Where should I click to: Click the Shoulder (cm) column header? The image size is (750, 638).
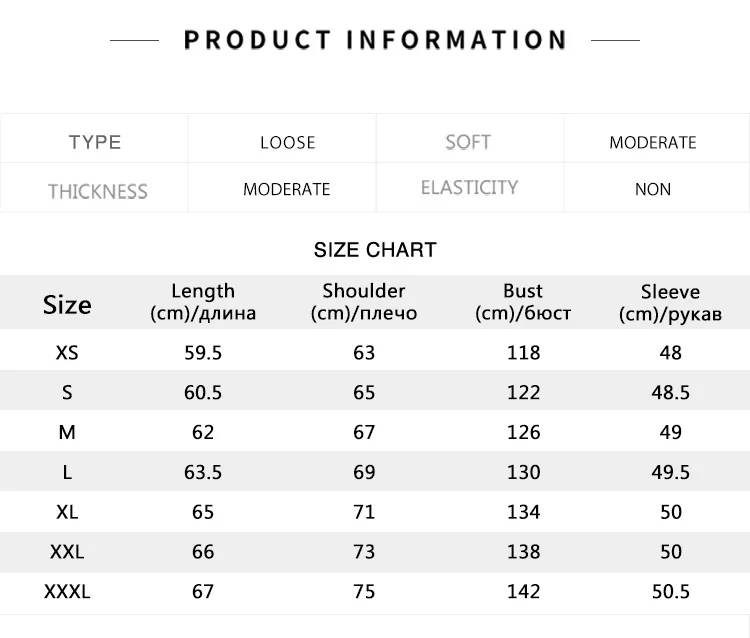click(364, 302)
